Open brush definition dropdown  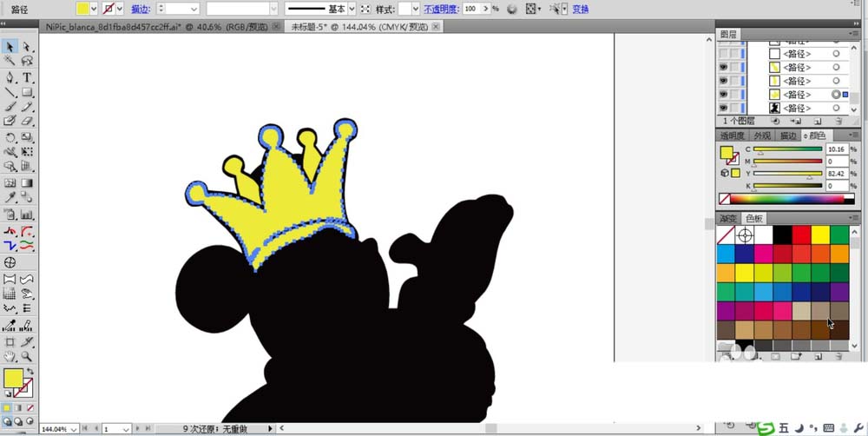point(273,9)
